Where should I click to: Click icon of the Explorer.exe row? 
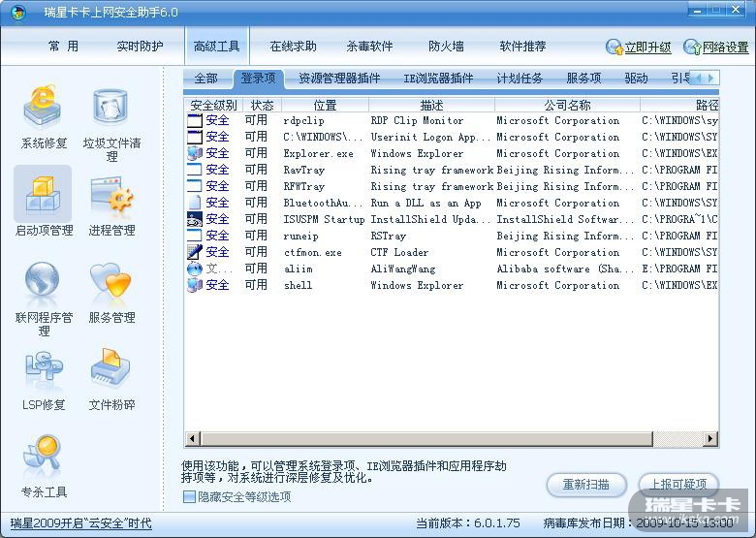point(194,153)
